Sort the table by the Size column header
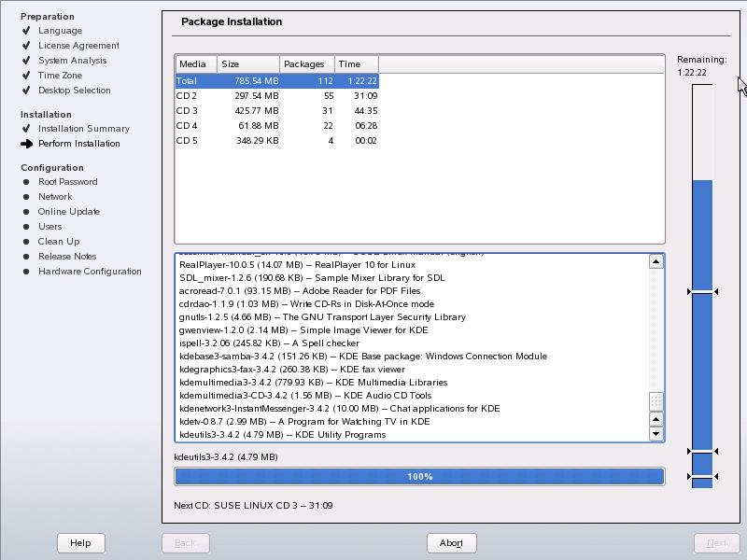The width and height of the screenshot is (747, 560). (x=248, y=64)
